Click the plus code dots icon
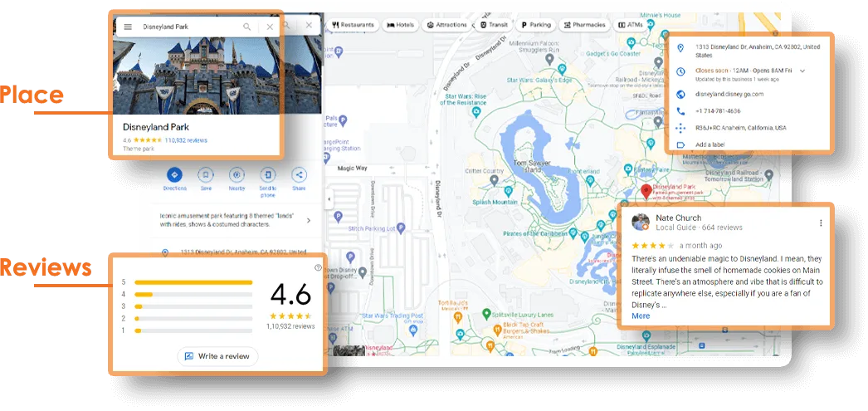 click(x=681, y=128)
